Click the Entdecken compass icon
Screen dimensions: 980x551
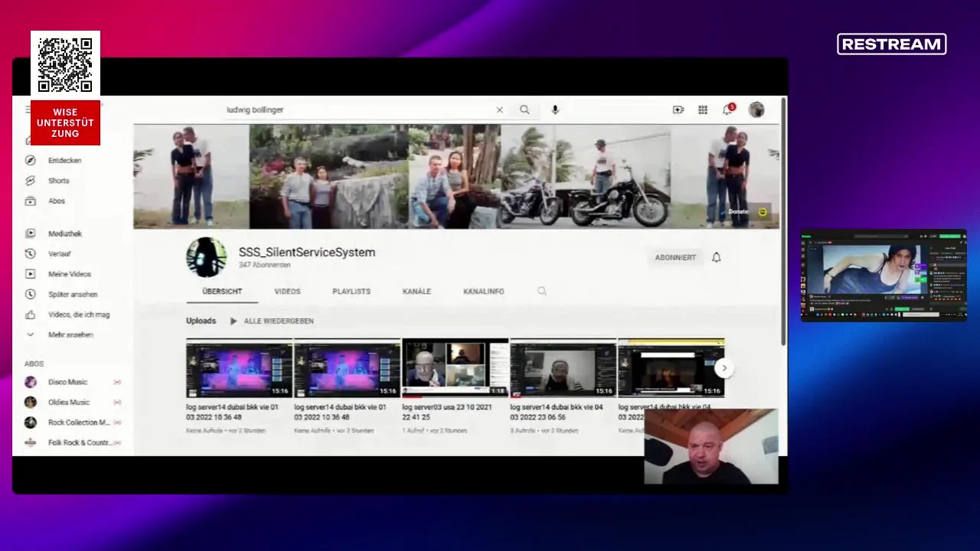(31, 161)
